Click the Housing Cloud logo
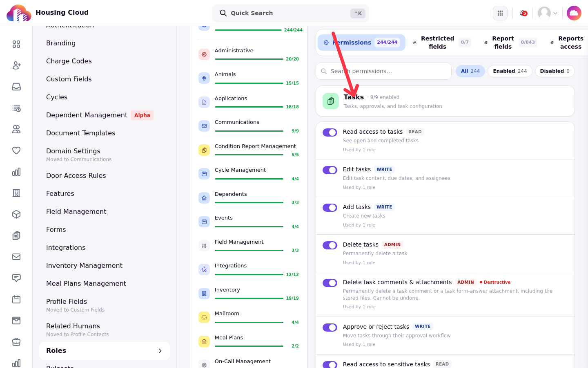 click(19, 13)
